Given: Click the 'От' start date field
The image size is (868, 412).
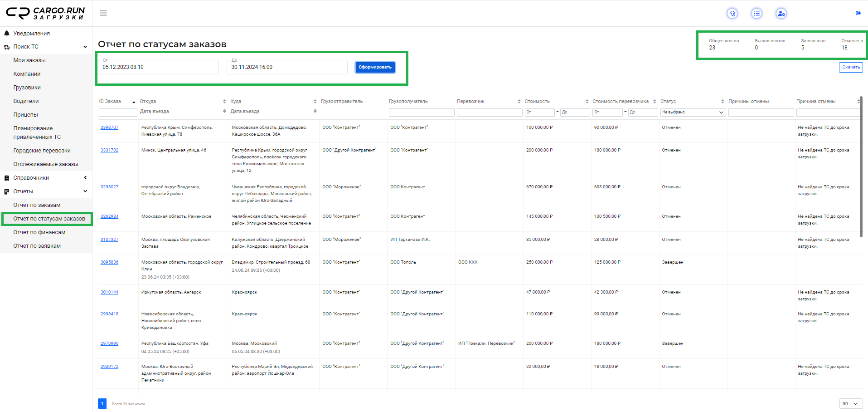Looking at the screenshot, I should (159, 67).
